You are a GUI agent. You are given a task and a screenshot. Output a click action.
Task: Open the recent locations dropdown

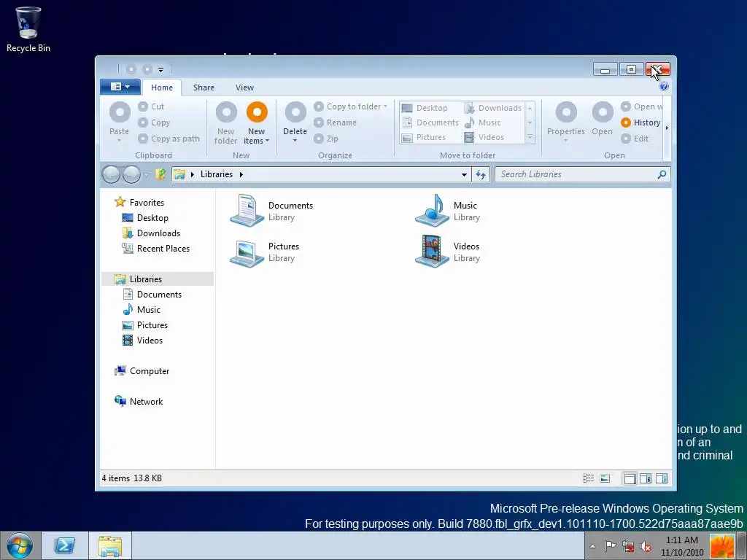(x=146, y=175)
